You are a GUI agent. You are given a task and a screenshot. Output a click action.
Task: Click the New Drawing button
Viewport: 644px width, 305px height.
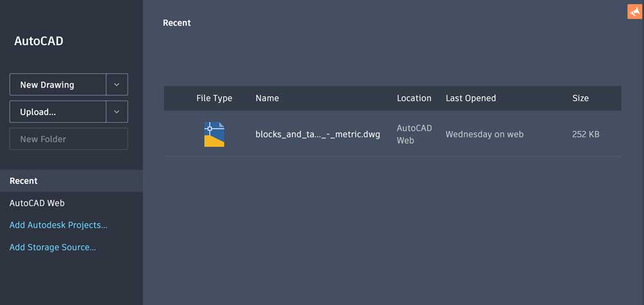click(x=58, y=84)
